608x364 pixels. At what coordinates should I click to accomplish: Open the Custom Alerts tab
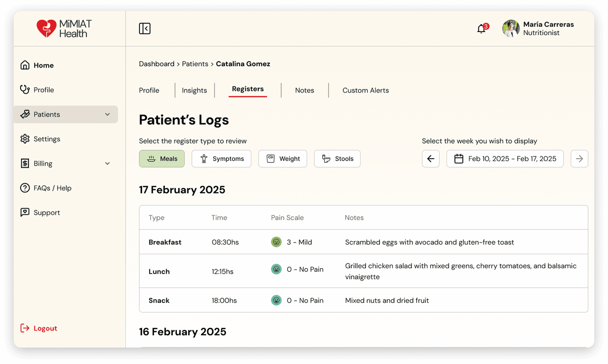point(365,90)
